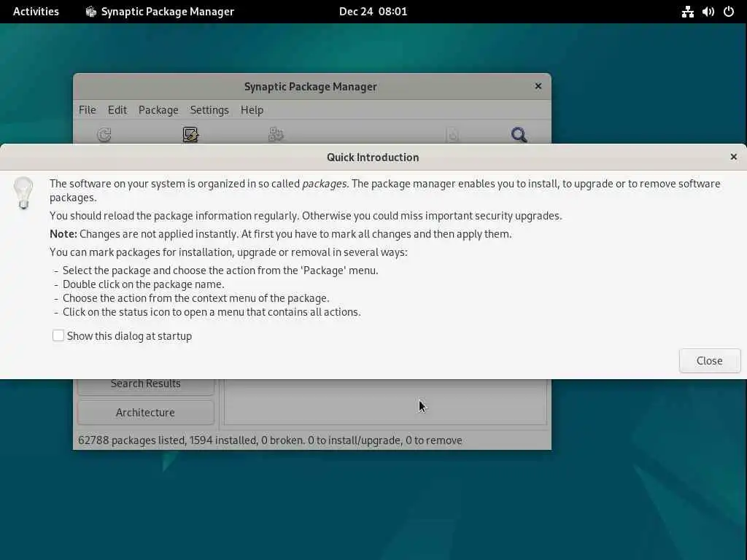Close the Quick Introduction dialog via X
This screenshot has height=560, width=747.
(734, 157)
